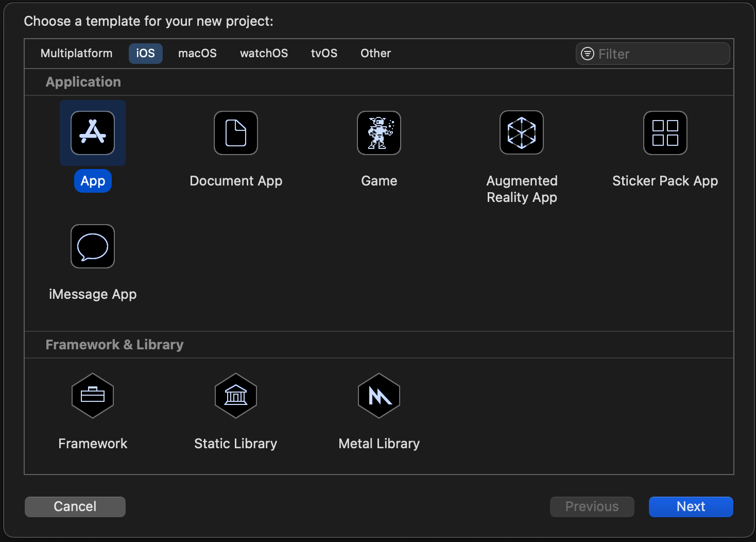756x542 pixels.
Task: Select the Augmented Reality App template
Action: point(521,133)
